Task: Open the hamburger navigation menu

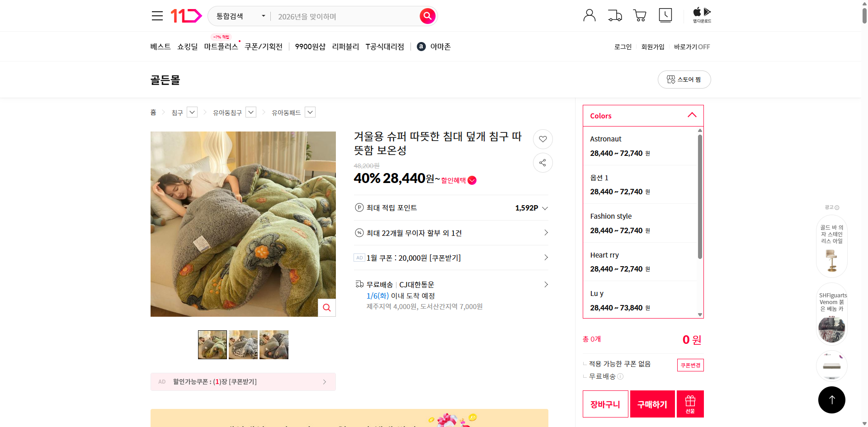Action: pos(157,15)
